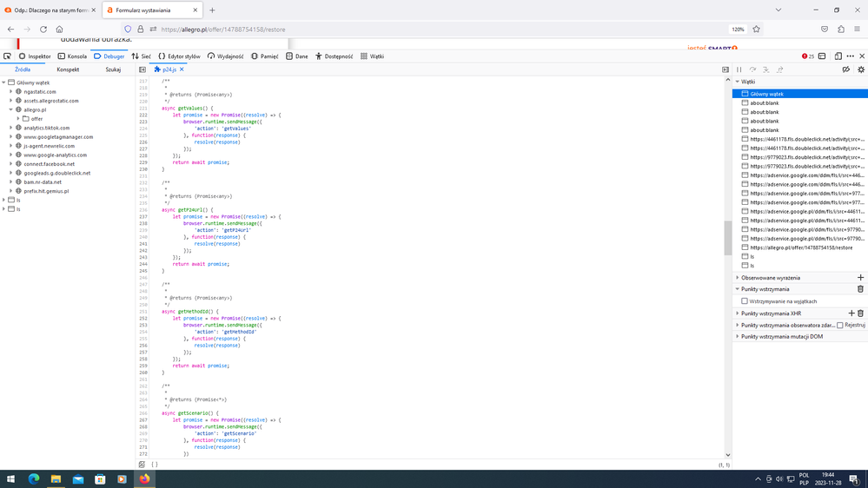Image resolution: width=868 pixels, height=488 pixels.
Task: Add a watch expression with plus icon
Action: [x=860, y=278]
